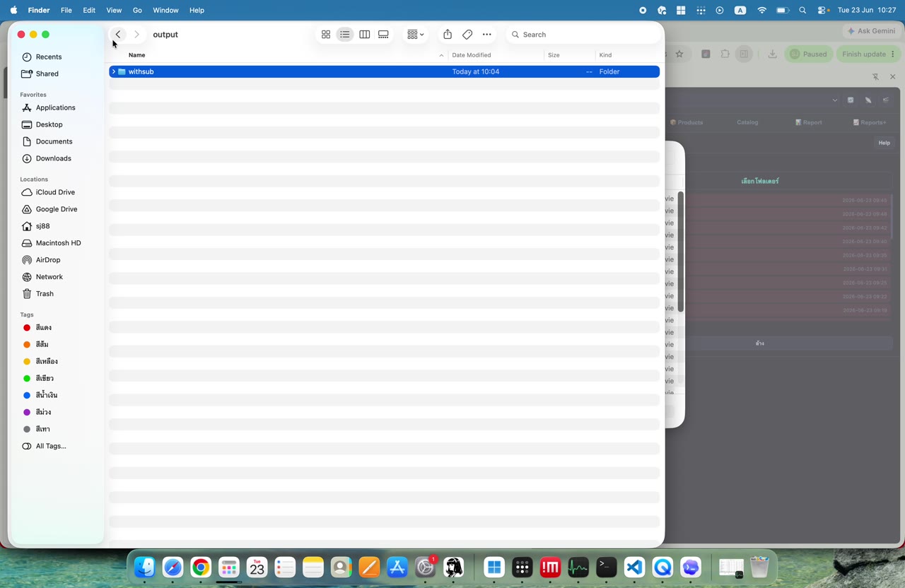Click Finish update in the Chrome window

pos(868,54)
